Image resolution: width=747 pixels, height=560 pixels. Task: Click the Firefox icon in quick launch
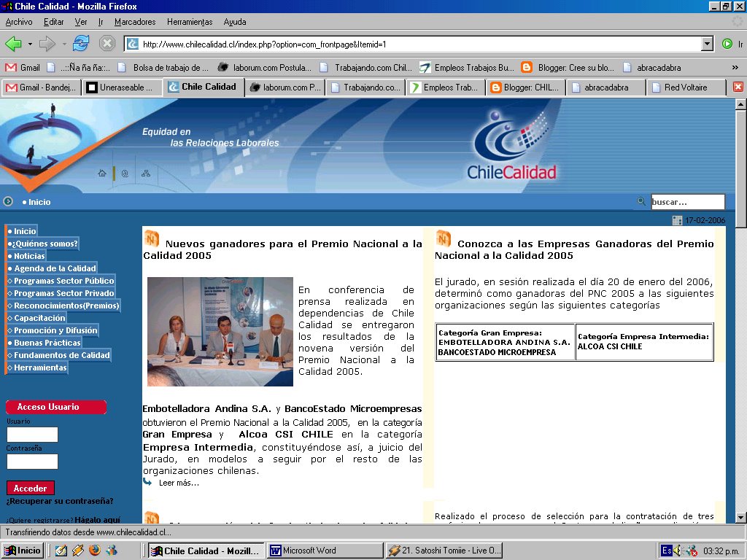click(95, 551)
